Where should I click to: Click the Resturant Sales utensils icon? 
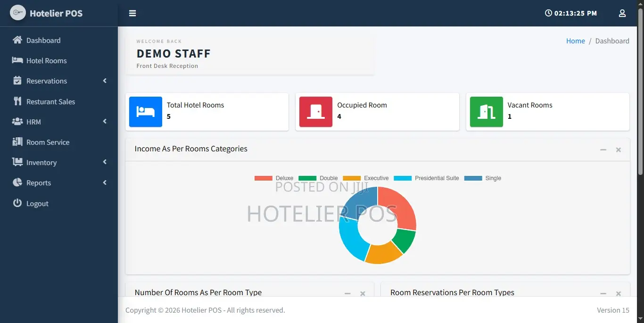tap(17, 101)
